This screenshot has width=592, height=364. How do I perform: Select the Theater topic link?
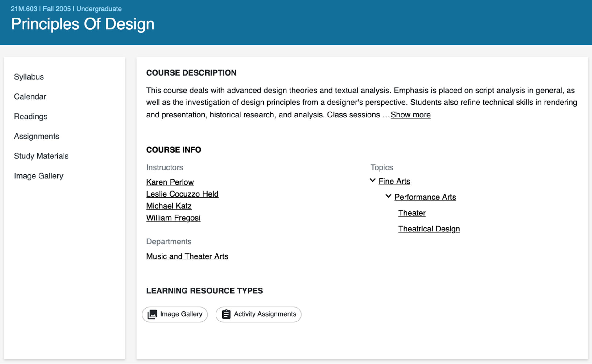(x=412, y=213)
